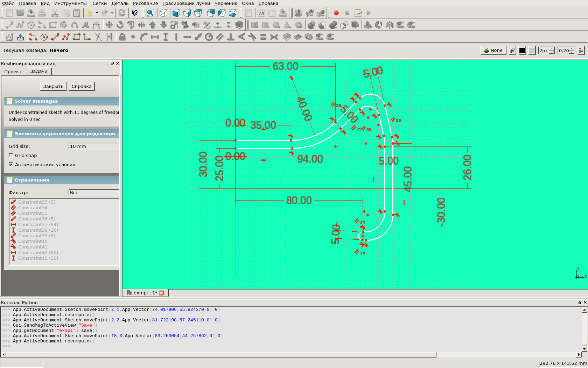
Task: Open the Черчение menu
Action: click(226, 3)
